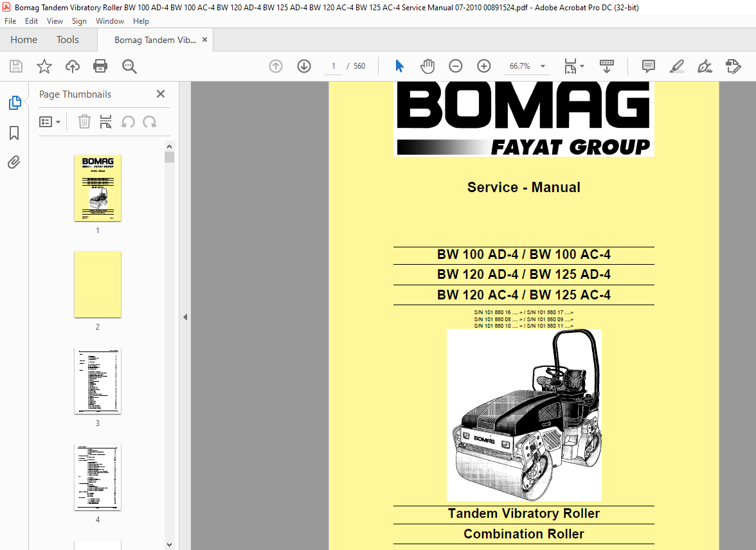This screenshot has width=756, height=550.
Task: Go to the next page arrow
Action: (303, 66)
